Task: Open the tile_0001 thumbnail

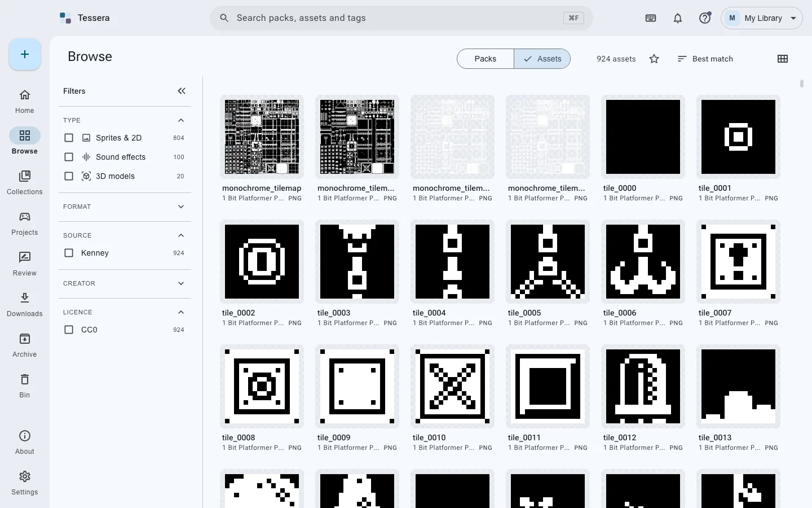Action: click(738, 137)
